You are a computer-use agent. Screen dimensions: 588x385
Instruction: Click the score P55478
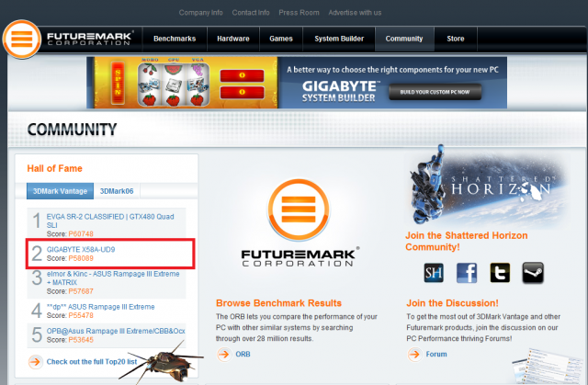[x=81, y=316]
